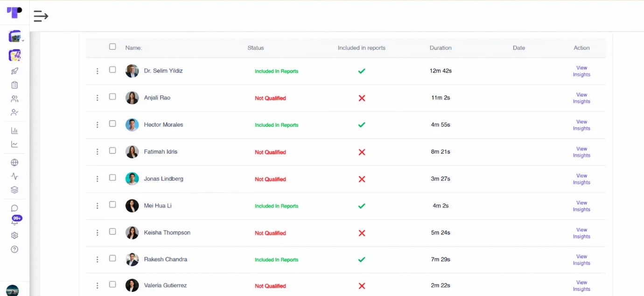Open the rocket launch icon in sidebar
This screenshot has height=296, width=644.
coord(14,71)
